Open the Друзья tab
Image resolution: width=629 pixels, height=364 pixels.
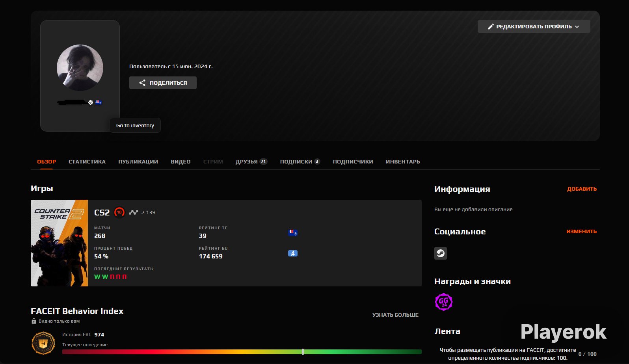pos(251,162)
